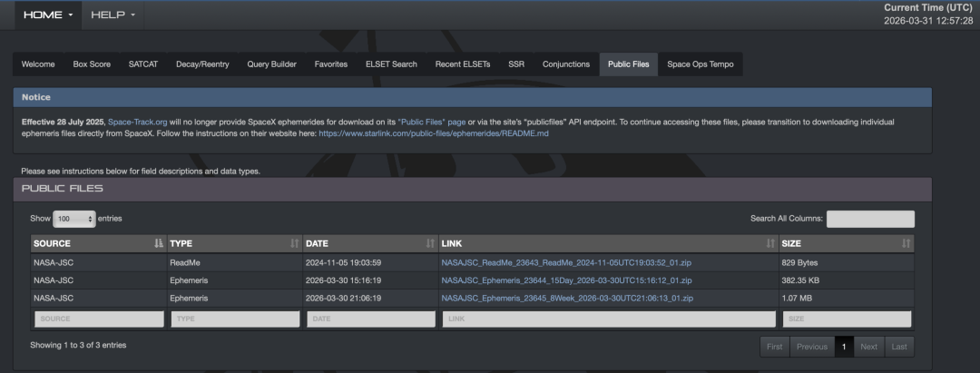Go to the Decay/Reentry tab
980x373 pixels.
click(x=201, y=64)
